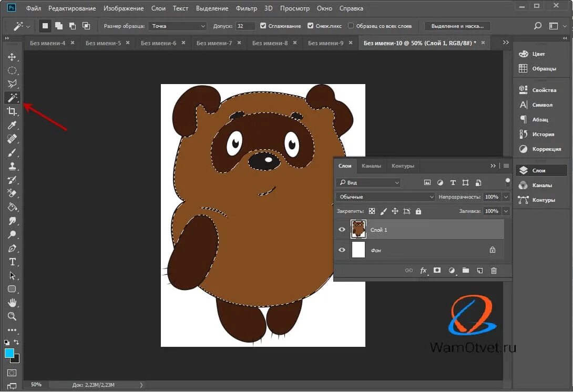The width and height of the screenshot is (573, 392).
Task: Select the Hand tool
Action: coord(12,303)
